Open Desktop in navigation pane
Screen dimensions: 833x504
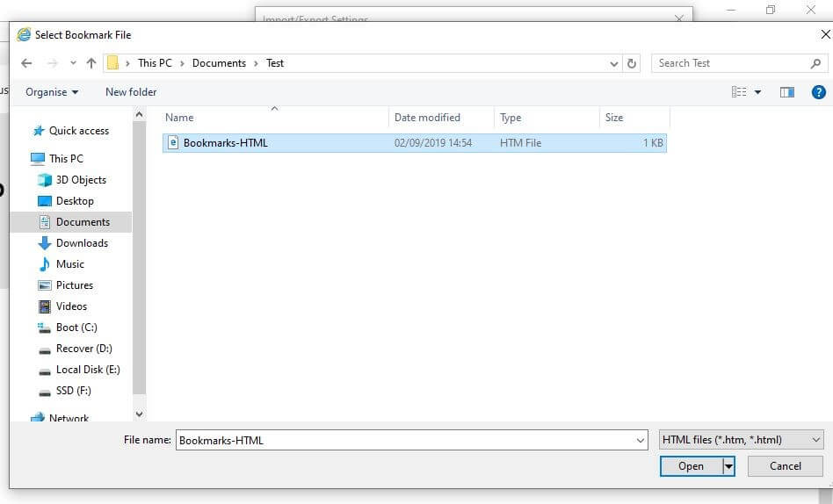coord(75,201)
